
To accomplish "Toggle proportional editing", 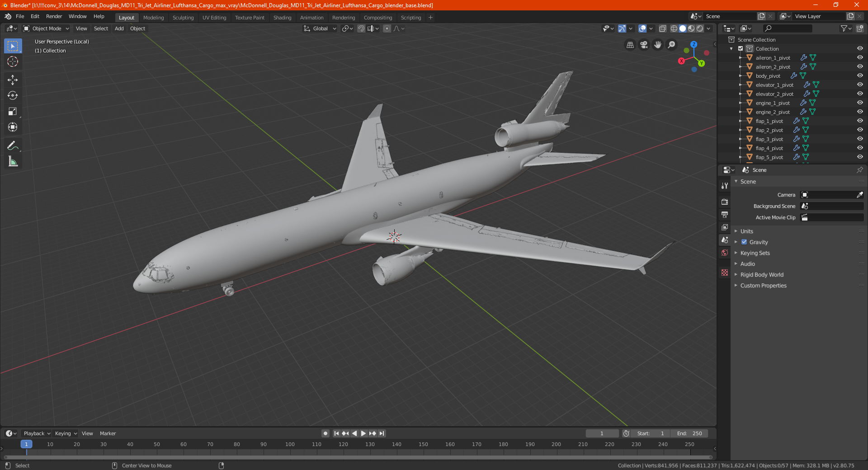I will coord(387,28).
